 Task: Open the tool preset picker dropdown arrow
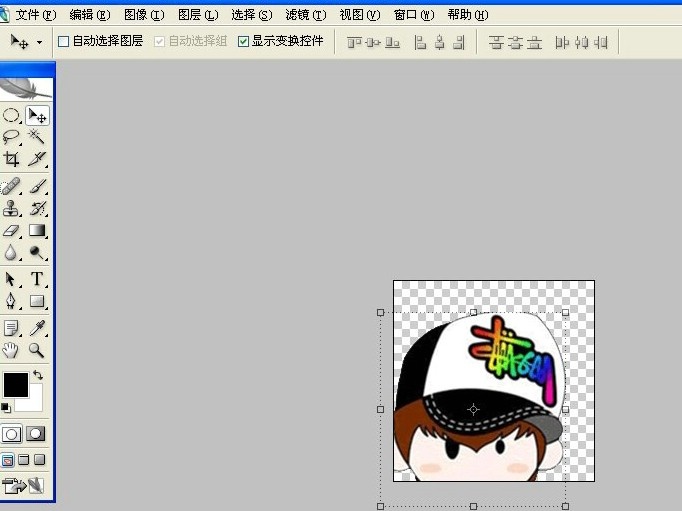coord(40,43)
